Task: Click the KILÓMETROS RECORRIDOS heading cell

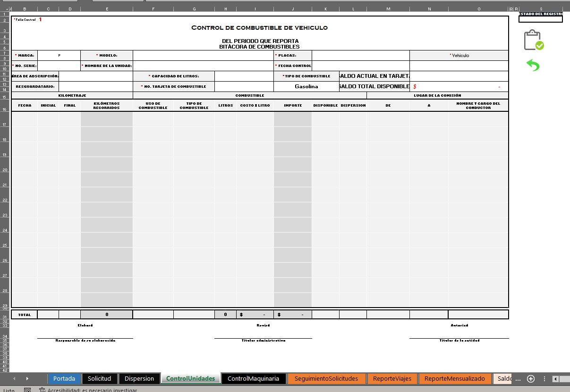Action: (107, 106)
